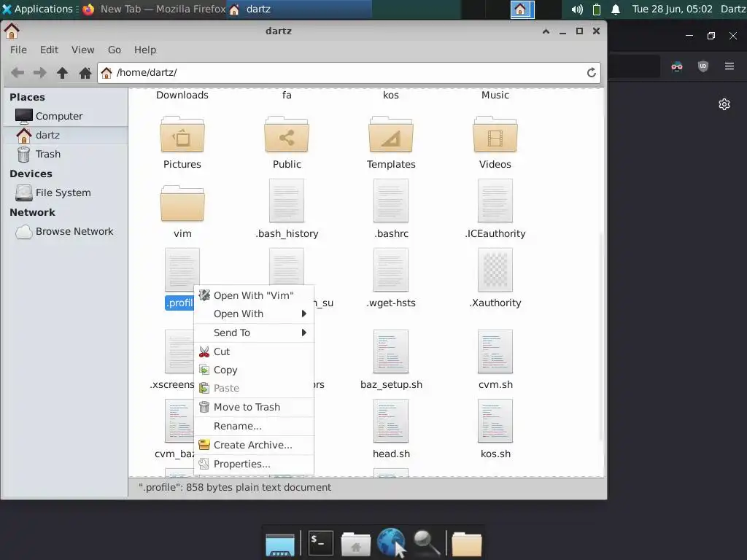Choose Open With "Vim" from context menu

coord(254,295)
